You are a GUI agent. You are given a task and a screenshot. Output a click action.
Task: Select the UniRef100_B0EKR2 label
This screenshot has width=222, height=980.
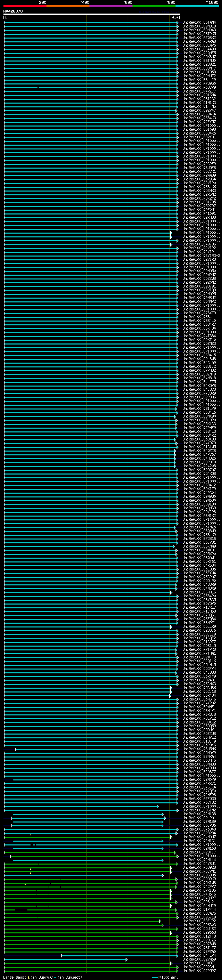click(x=199, y=921)
